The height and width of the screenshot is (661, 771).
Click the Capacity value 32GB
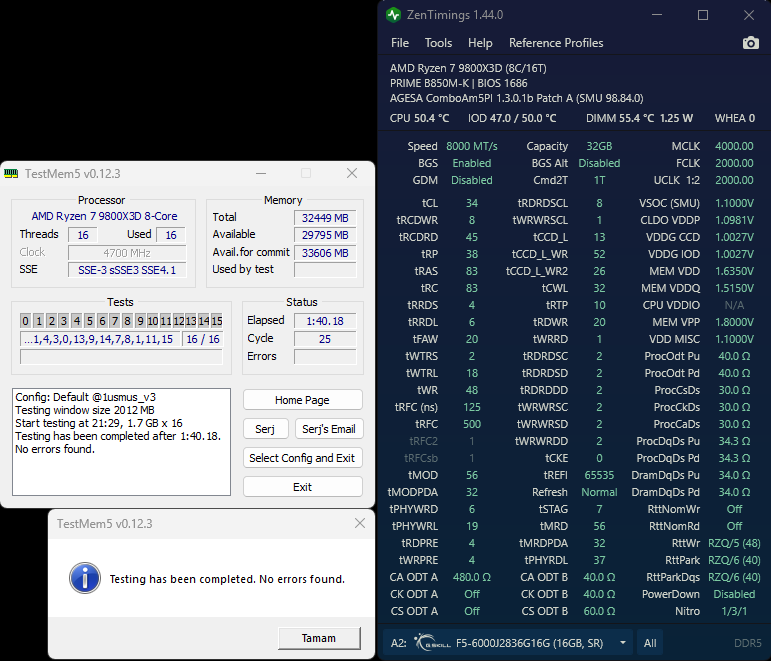(599, 146)
